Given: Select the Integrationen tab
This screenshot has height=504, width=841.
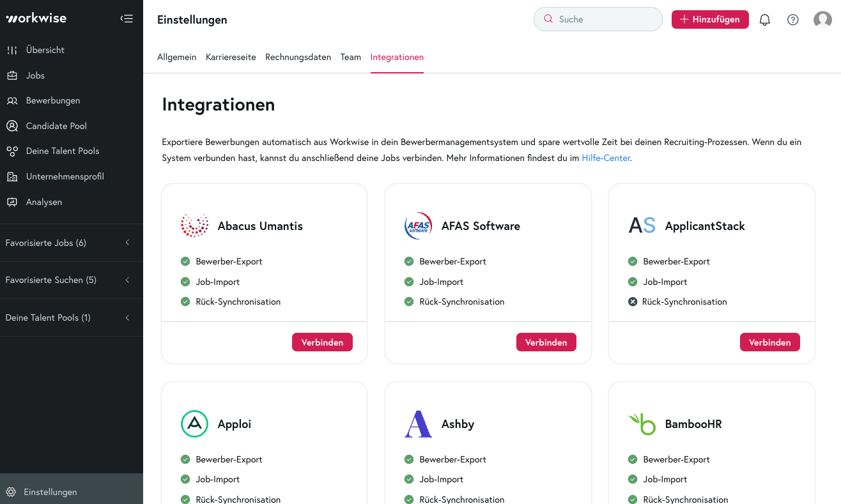Looking at the screenshot, I should 397,57.
